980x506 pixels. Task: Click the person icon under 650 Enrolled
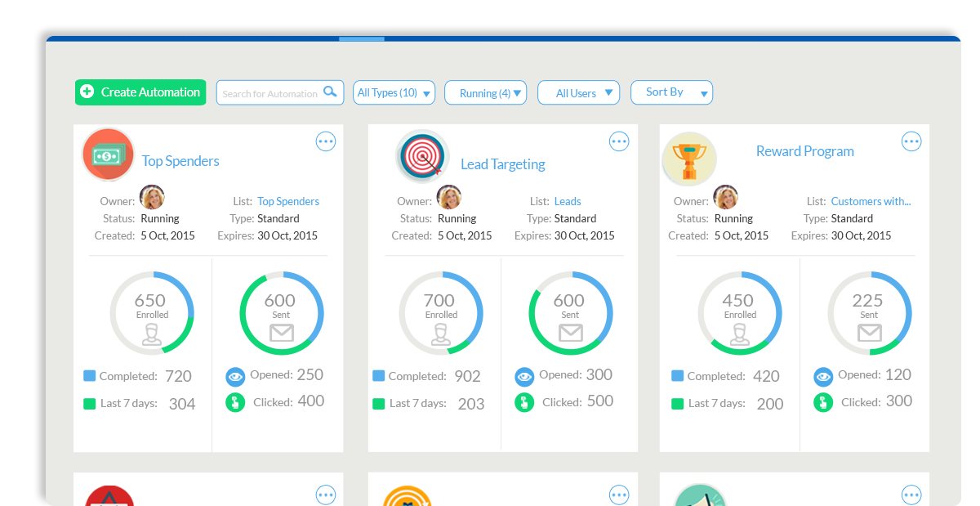(x=152, y=334)
